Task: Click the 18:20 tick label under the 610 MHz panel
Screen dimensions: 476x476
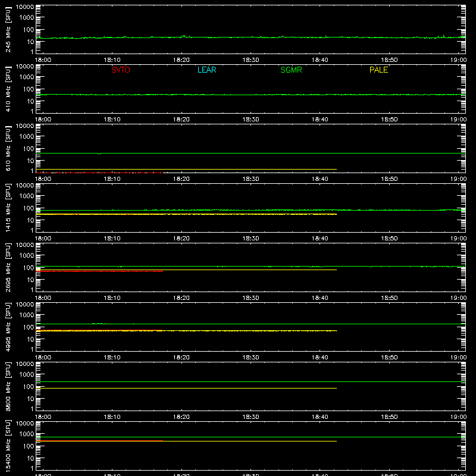Action: (181, 179)
